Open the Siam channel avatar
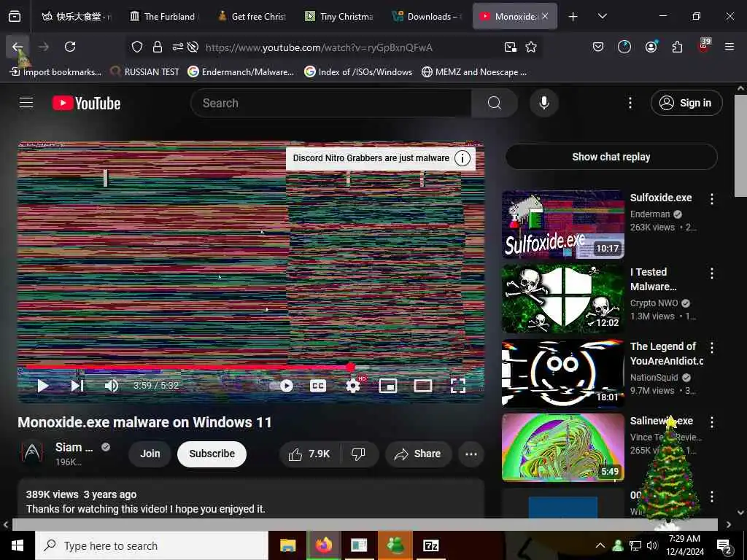This screenshot has height=560, width=747. point(32,454)
